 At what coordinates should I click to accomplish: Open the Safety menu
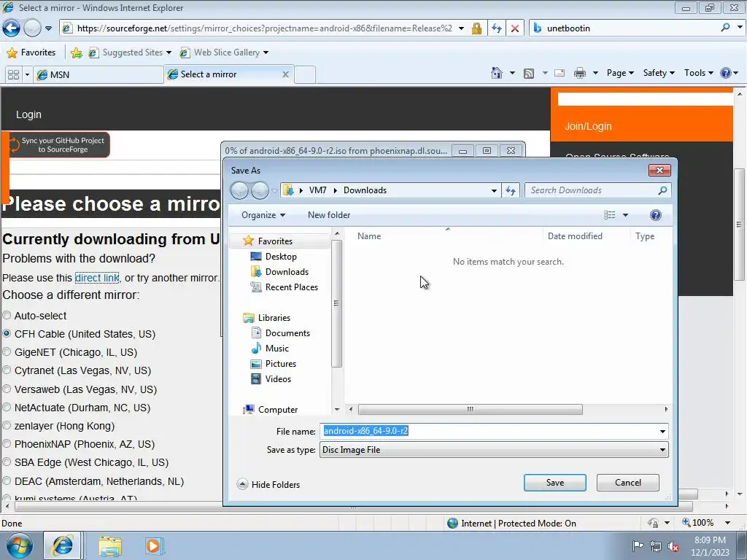click(x=659, y=73)
